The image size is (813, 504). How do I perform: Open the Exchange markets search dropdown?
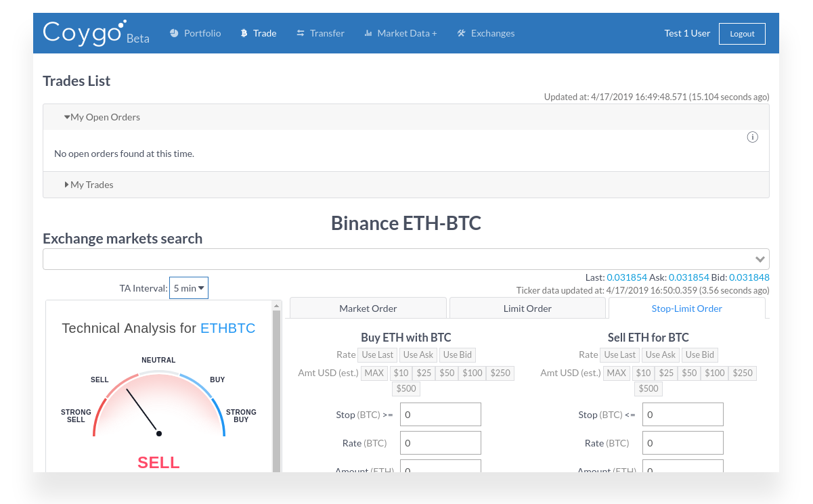pos(406,259)
